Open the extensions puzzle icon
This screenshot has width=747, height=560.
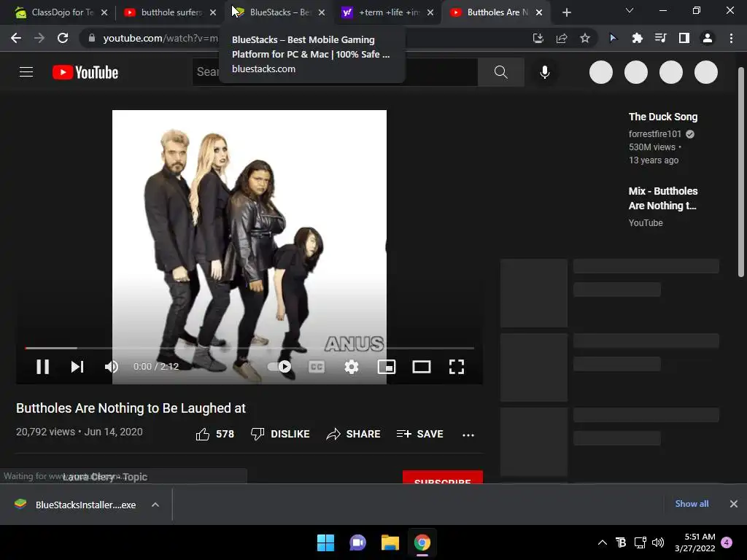pos(637,38)
